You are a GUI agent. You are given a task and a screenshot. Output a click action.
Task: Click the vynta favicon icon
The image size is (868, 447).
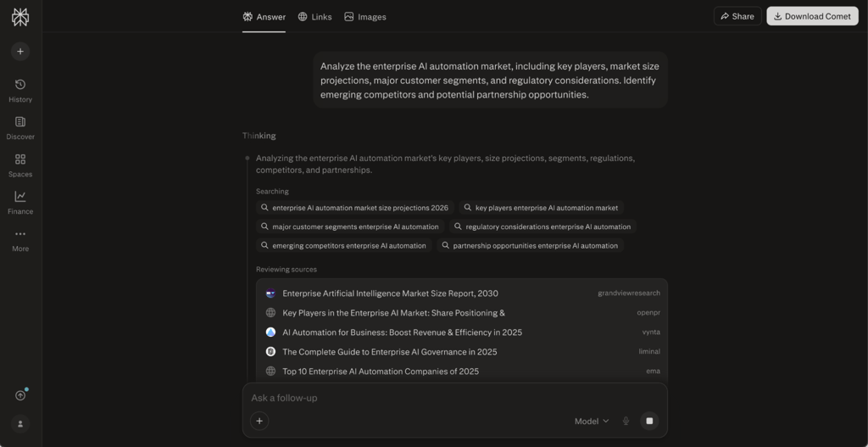(x=270, y=332)
